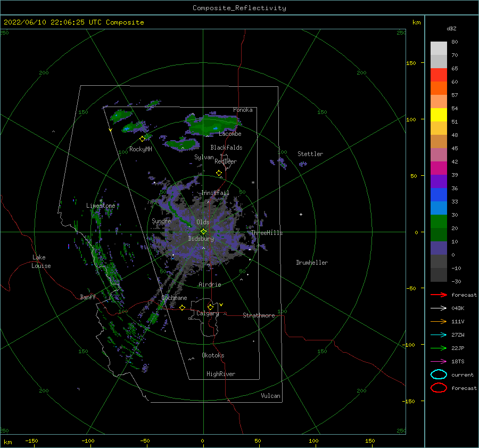Click the bright yellow 54-51 dBZ swatch
The image size is (479, 448).
(x=439, y=115)
